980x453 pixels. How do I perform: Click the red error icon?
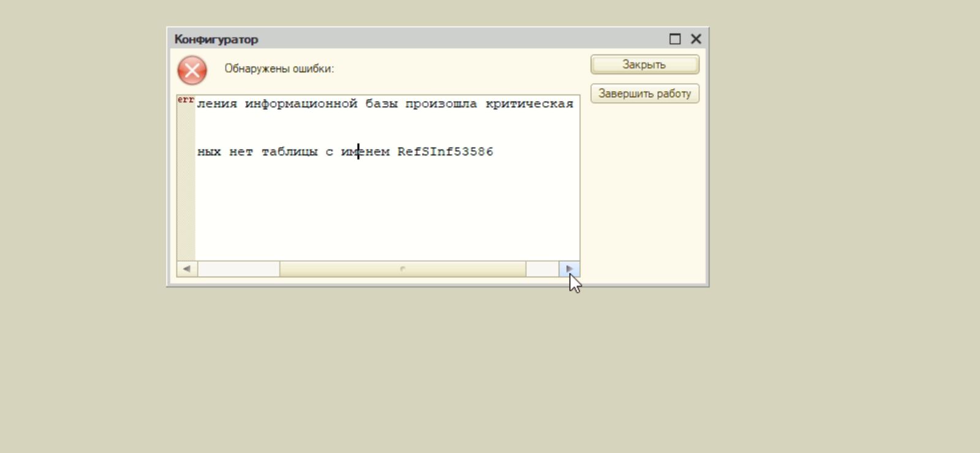(x=192, y=70)
